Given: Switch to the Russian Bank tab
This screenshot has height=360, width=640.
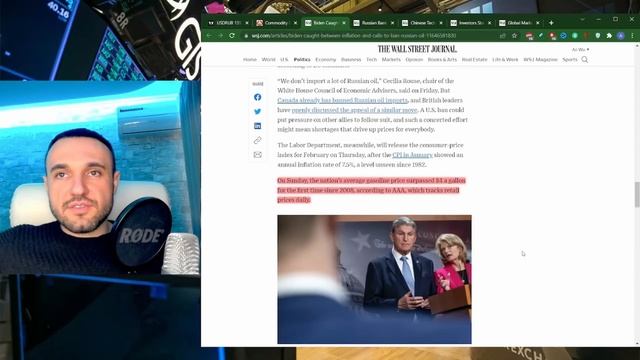Looking at the screenshot, I should pos(373,23).
